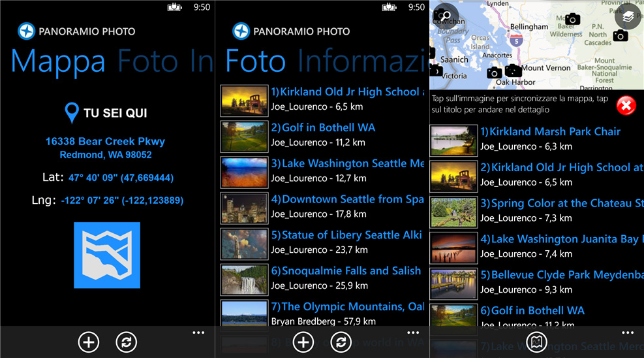Screen dimensions: 644x358
Task: Tap the camera marker near Mount Vernon
Action: click(x=514, y=71)
